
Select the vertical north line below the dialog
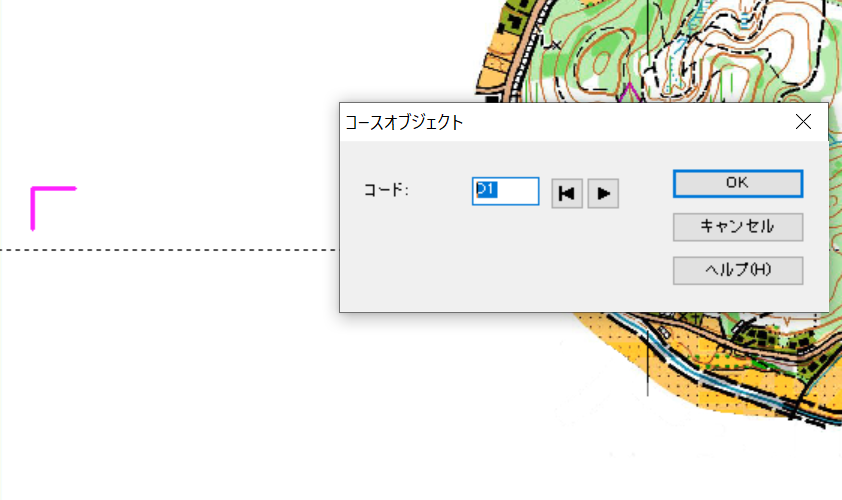tap(648, 364)
